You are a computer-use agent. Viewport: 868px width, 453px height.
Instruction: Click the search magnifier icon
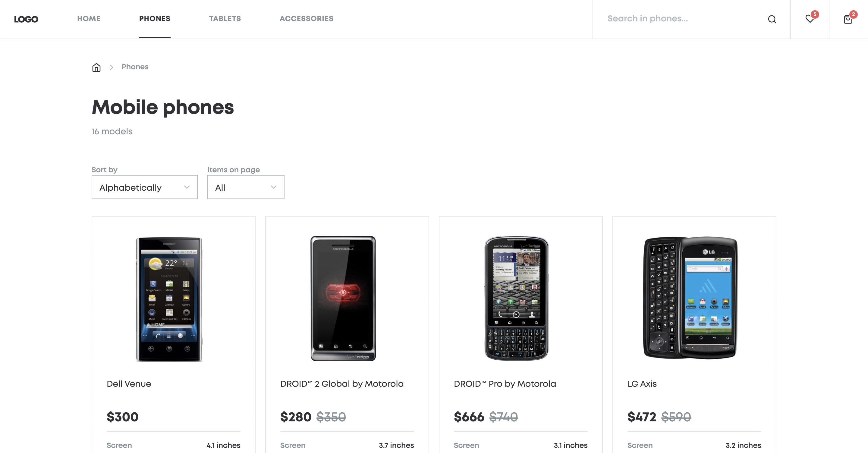[772, 19]
